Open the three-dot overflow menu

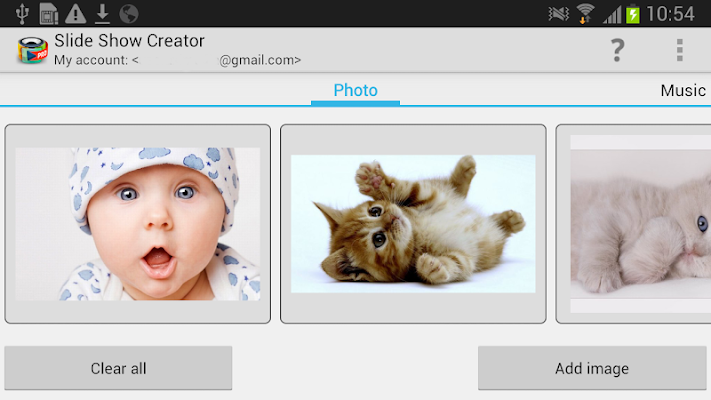[x=679, y=50]
